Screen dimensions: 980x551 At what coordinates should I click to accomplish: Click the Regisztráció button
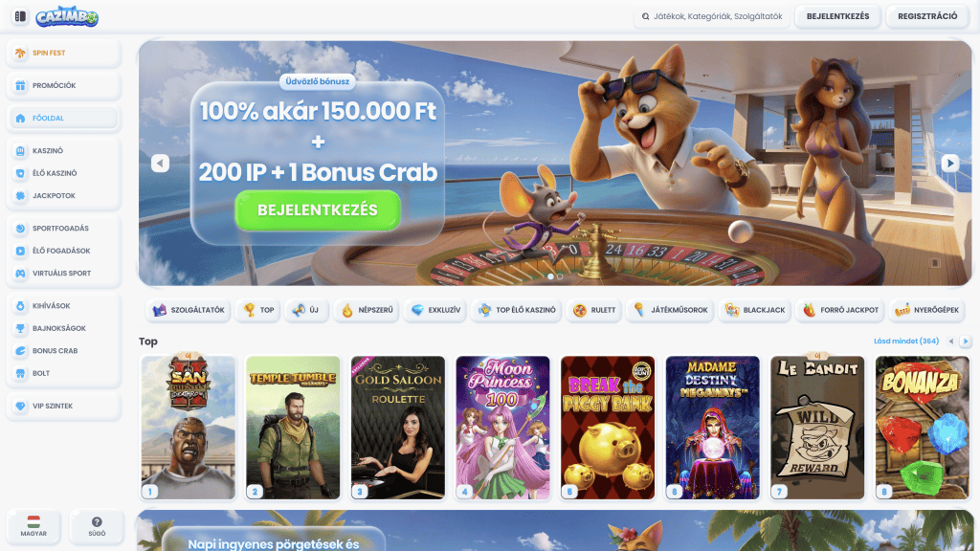click(x=927, y=16)
